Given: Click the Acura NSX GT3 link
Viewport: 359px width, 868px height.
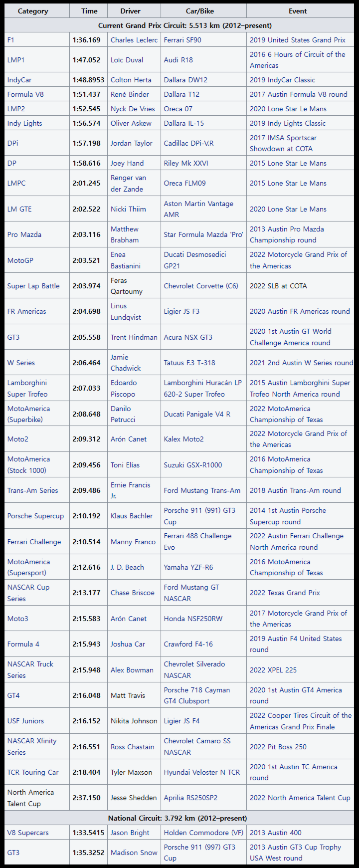Looking at the screenshot, I should coord(188,337).
